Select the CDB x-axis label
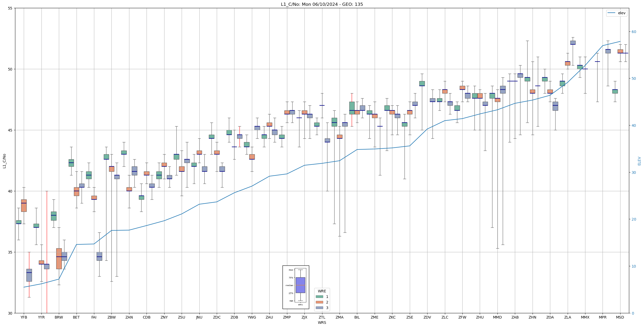This screenshot has width=644, height=327. point(147,317)
